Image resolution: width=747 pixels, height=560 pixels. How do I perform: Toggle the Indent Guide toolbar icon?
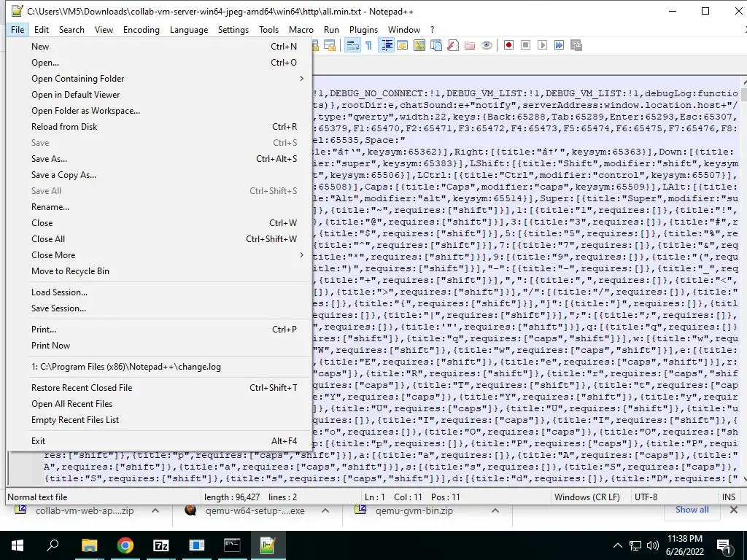[387, 45]
